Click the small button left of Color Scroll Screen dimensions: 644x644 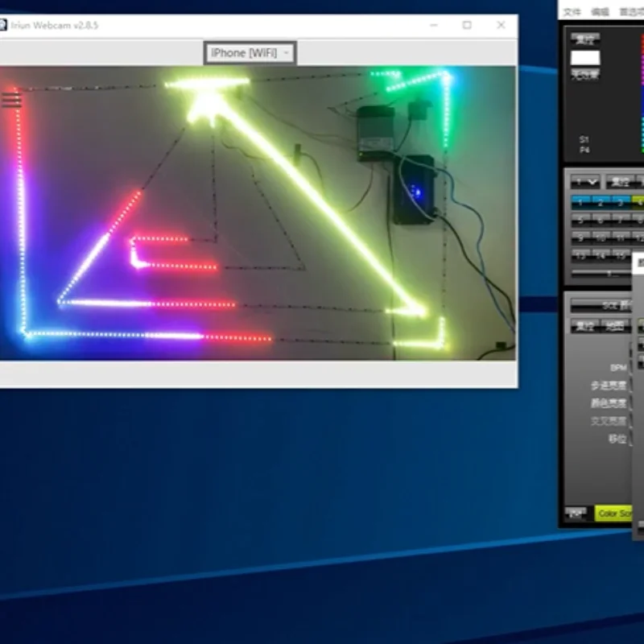576,513
